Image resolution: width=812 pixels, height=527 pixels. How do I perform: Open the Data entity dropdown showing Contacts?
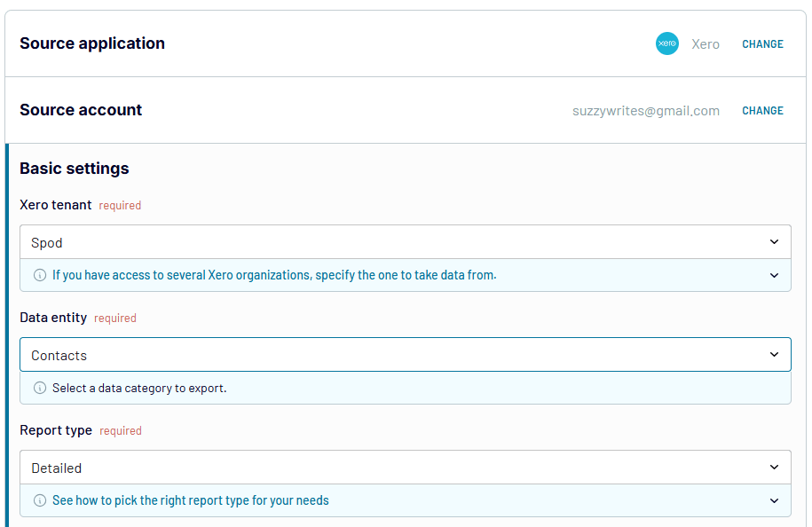(x=406, y=355)
